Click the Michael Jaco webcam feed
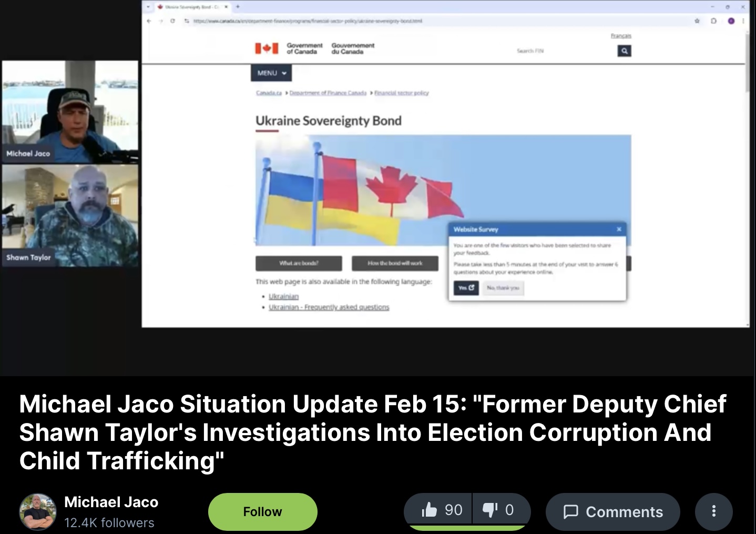This screenshot has width=756, height=534. click(x=70, y=112)
